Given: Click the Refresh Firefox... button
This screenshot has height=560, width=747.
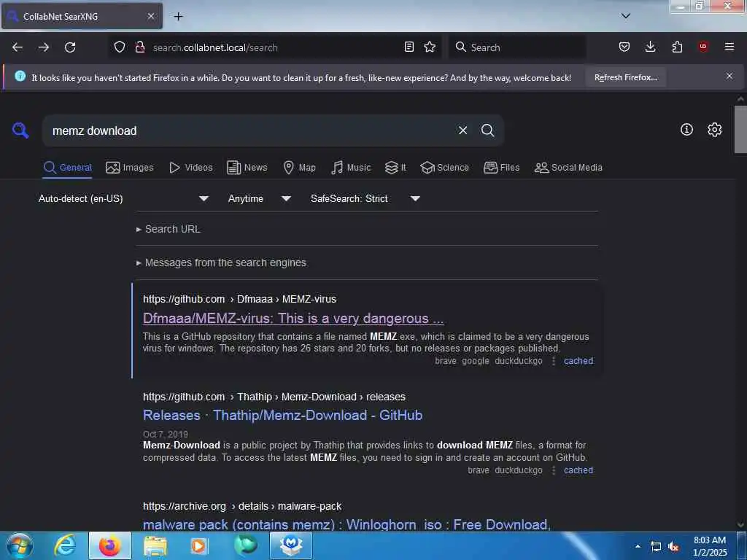Looking at the screenshot, I should coord(625,77).
